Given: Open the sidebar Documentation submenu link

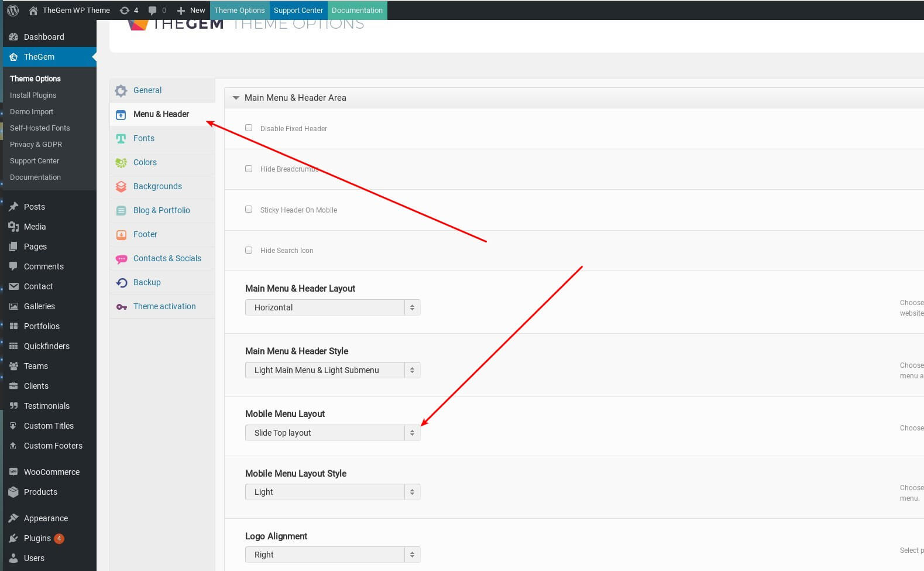Looking at the screenshot, I should [35, 177].
